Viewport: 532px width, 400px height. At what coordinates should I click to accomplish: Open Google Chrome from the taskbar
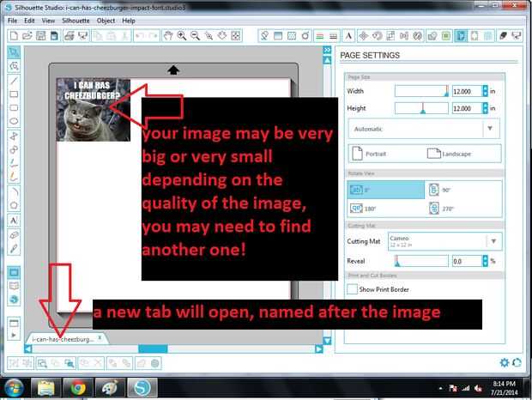tap(78, 388)
